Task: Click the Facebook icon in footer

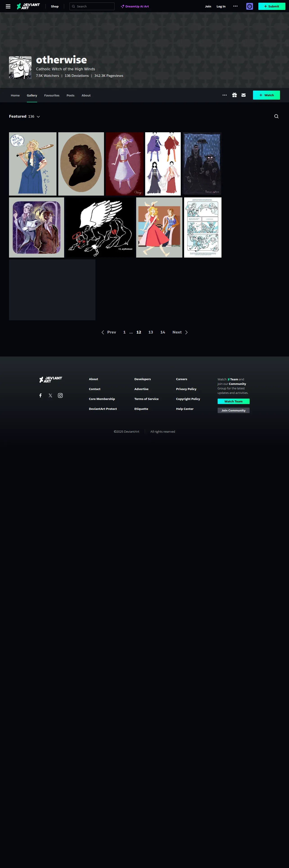Action: pyautogui.click(x=40, y=396)
